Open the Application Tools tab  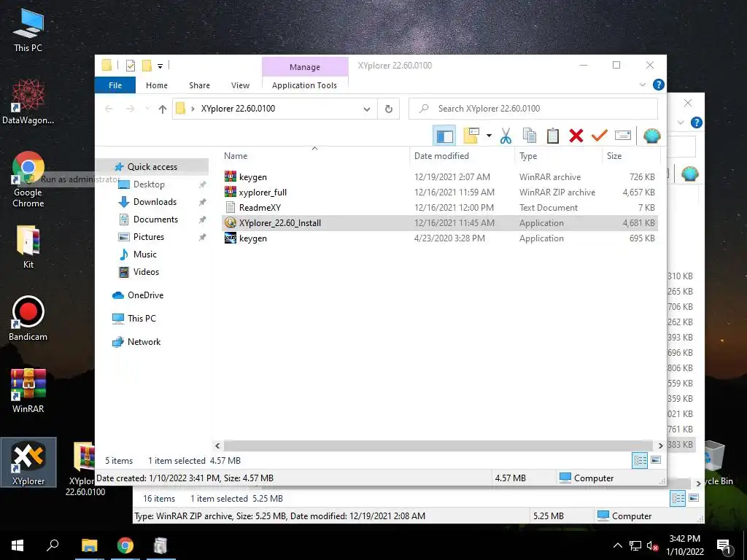[x=304, y=85]
